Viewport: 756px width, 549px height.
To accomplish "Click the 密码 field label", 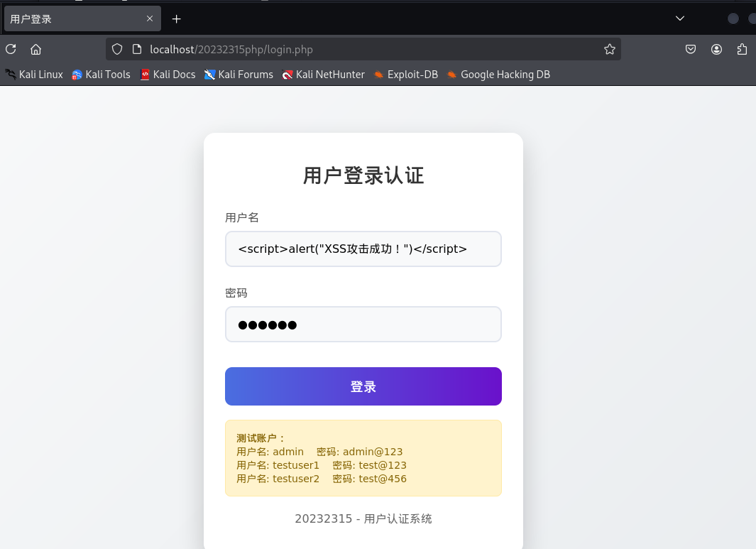I will click(236, 293).
